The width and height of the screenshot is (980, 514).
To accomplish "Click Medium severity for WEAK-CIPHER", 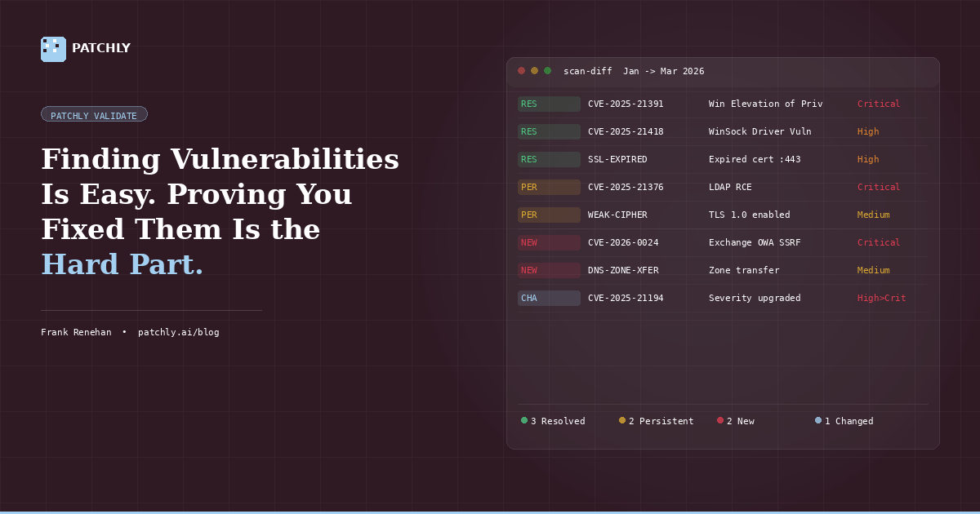I will [x=874, y=215].
